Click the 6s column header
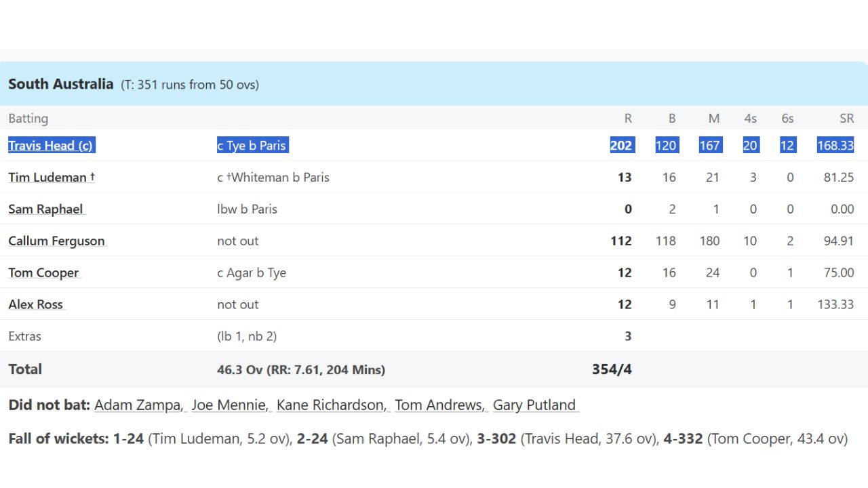 (787, 119)
